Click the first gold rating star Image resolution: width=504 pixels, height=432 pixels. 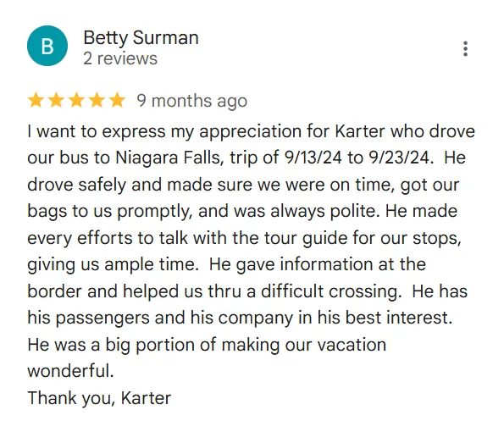pyautogui.click(x=36, y=100)
